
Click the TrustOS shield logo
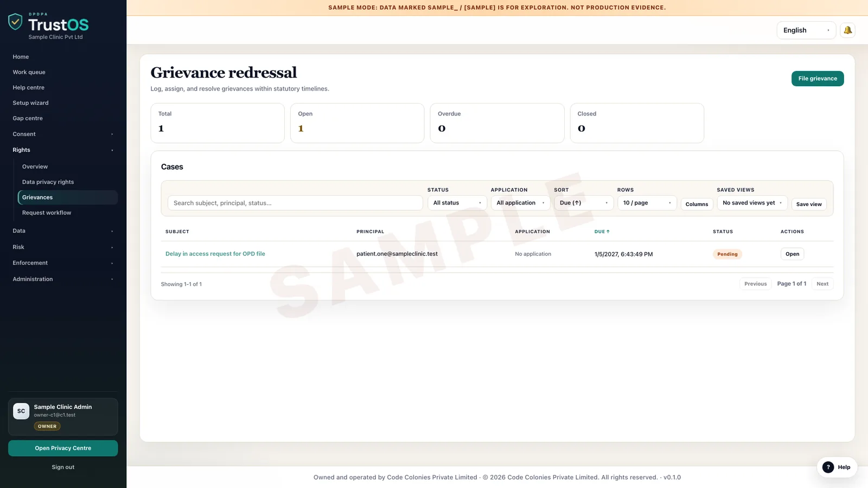(15, 22)
